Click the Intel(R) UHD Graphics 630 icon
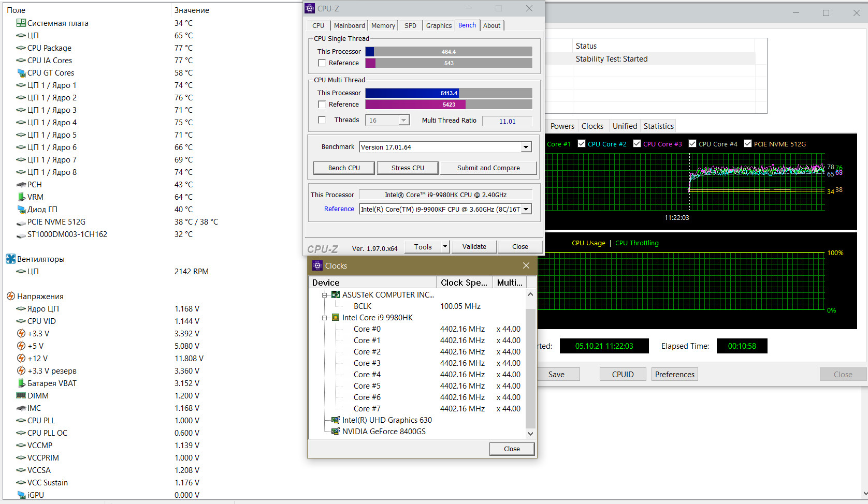 pos(336,420)
